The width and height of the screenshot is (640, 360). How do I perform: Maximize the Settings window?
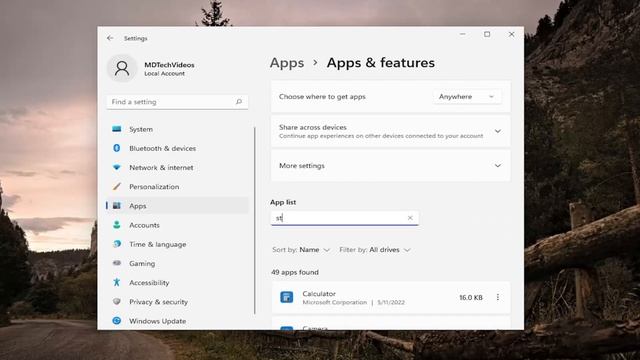tap(487, 34)
